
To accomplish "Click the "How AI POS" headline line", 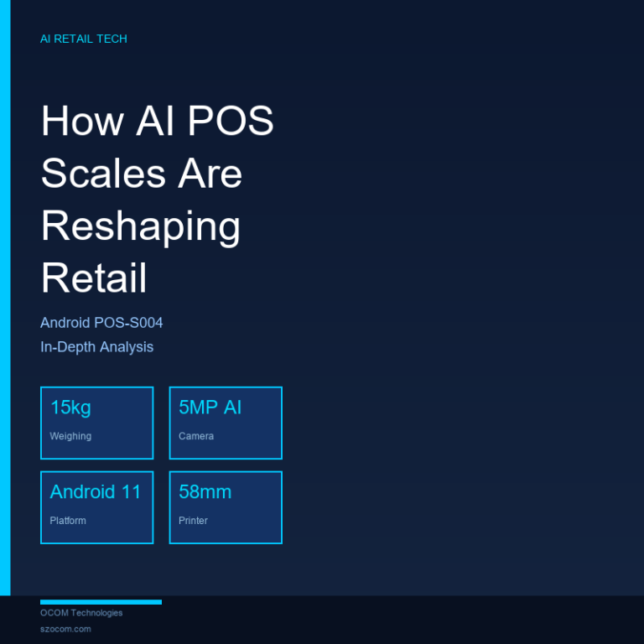I will click(x=157, y=121).
